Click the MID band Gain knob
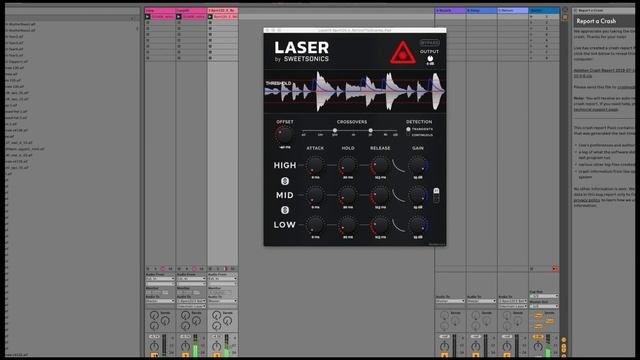 click(418, 195)
